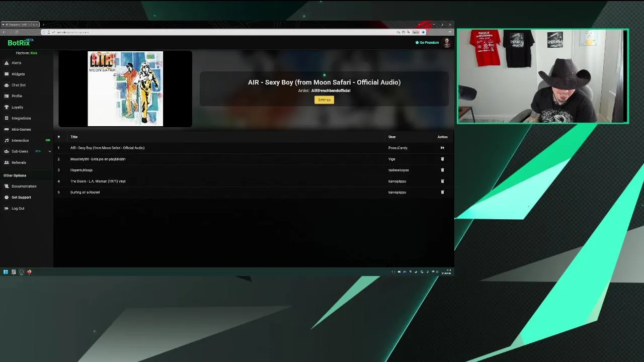This screenshot has height=362, width=644.
Task: Select the BotRix browser tab
Action: (x=20, y=24)
